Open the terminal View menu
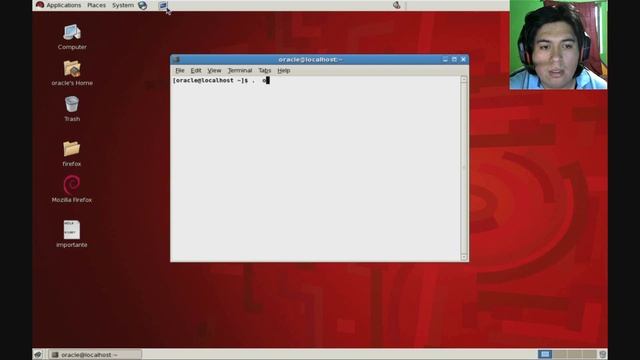Screen dimensions: 640x360 214,71
